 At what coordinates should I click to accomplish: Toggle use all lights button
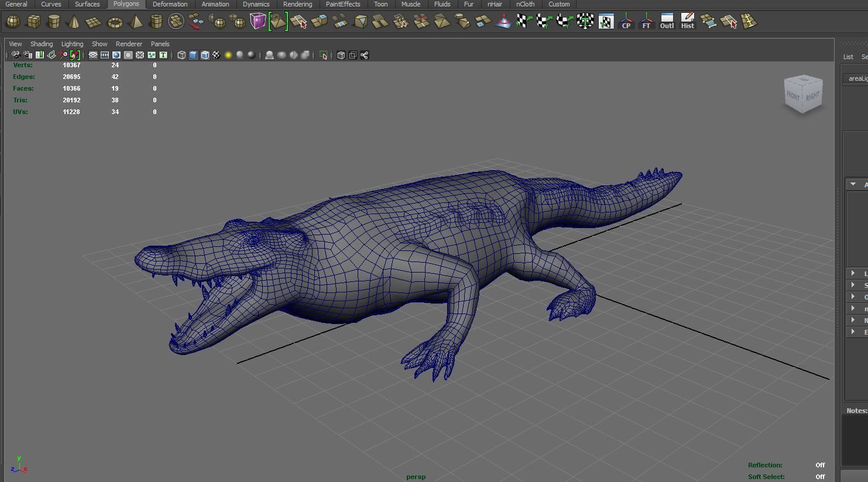[x=228, y=55]
